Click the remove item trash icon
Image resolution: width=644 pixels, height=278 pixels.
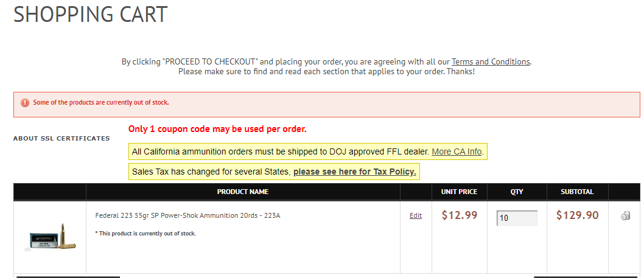(625, 216)
